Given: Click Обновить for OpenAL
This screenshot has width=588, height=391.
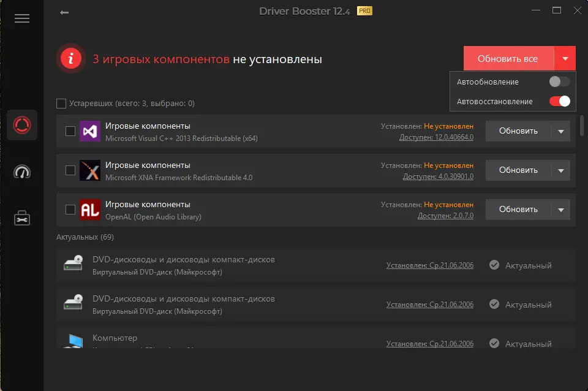Looking at the screenshot, I should (x=518, y=209).
